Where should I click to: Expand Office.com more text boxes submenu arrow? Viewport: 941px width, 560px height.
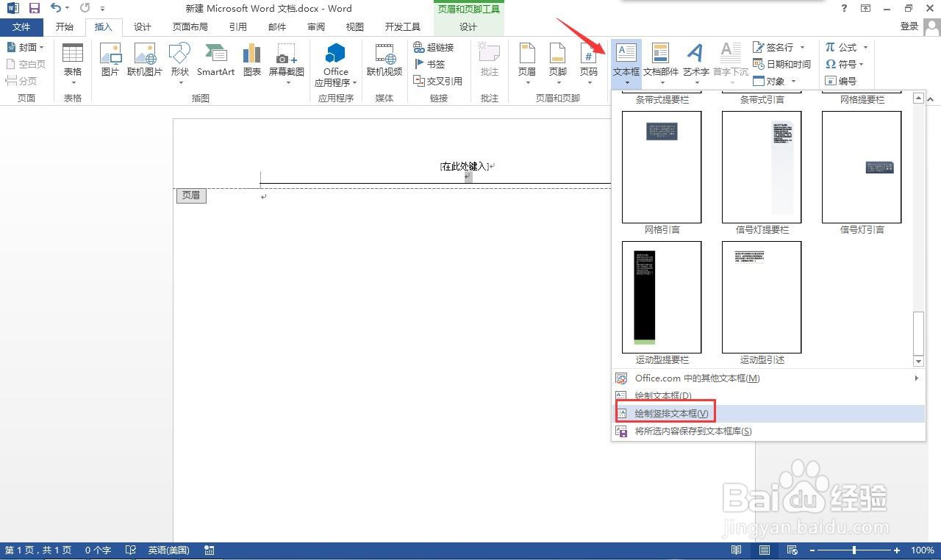917,378
